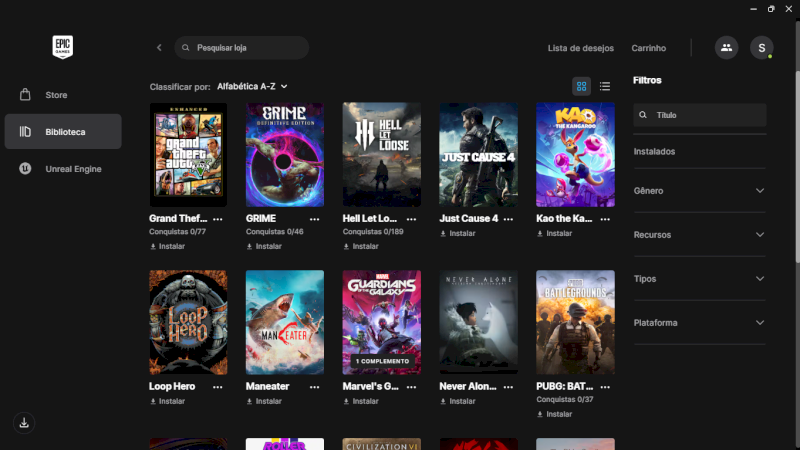Click the Conquistas 0/37 text
The image size is (800, 450).
[x=565, y=399]
